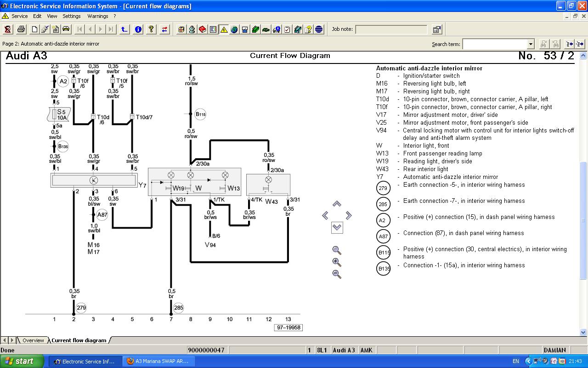This screenshot has height=368, width=588.
Task: Click the EN language indicator in tray
Action: click(x=516, y=362)
